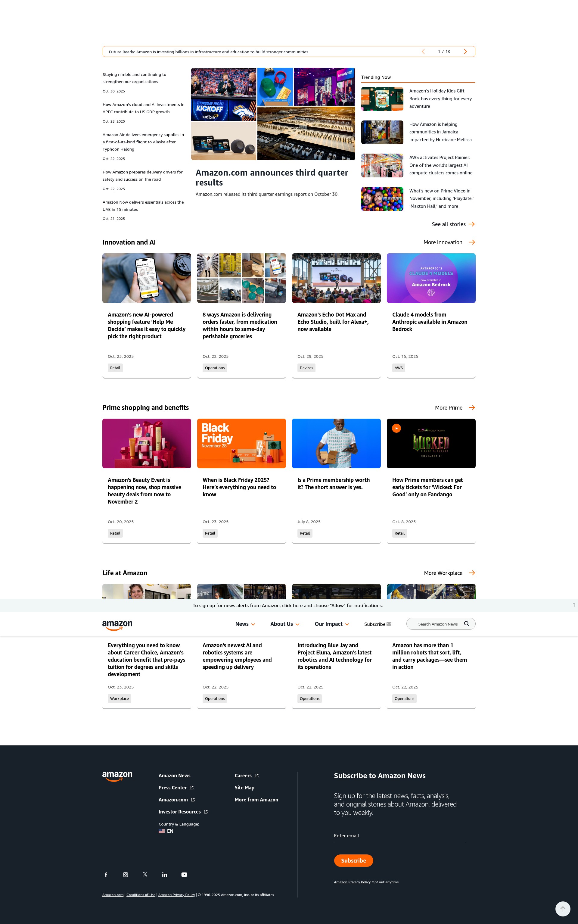Click the Enter email field
Image resolution: width=578 pixels, height=924 pixels.
click(399, 836)
